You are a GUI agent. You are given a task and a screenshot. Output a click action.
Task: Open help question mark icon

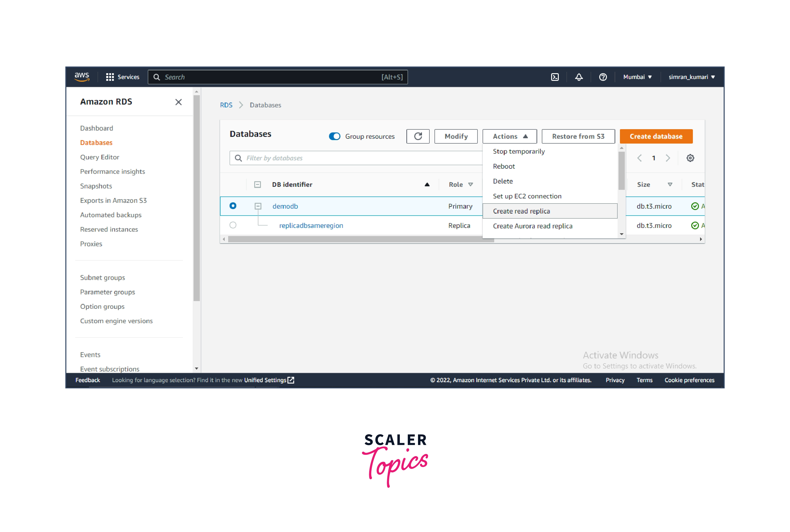click(603, 77)
